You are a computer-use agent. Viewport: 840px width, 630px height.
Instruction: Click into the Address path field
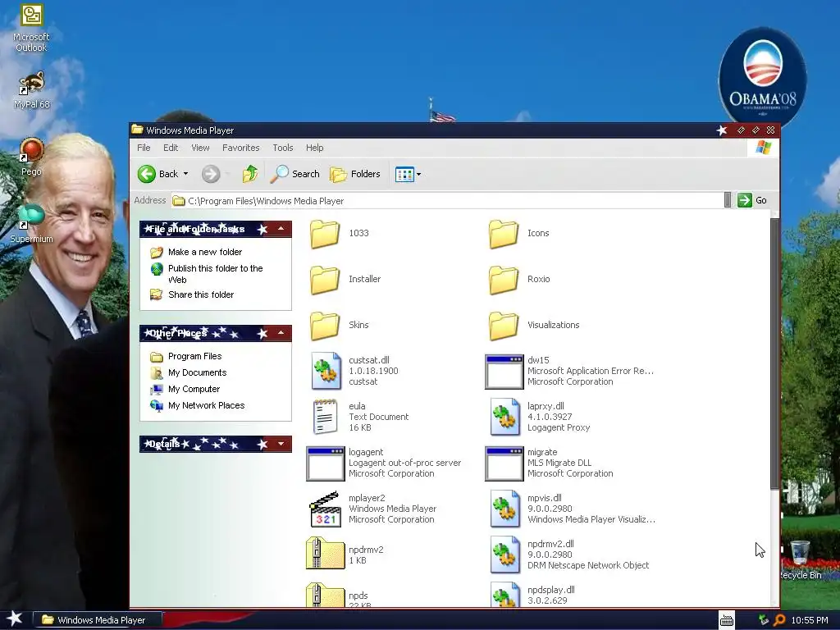click(447, 200)
